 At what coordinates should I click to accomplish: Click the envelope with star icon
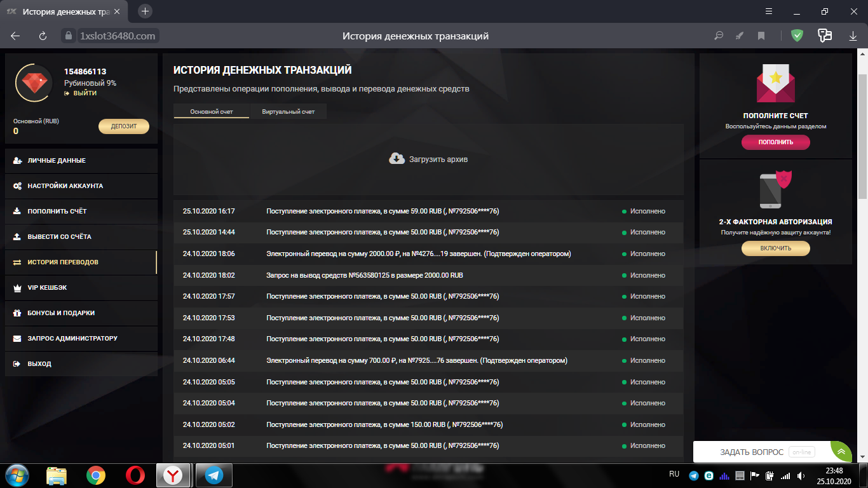click(x=775, y=84)
